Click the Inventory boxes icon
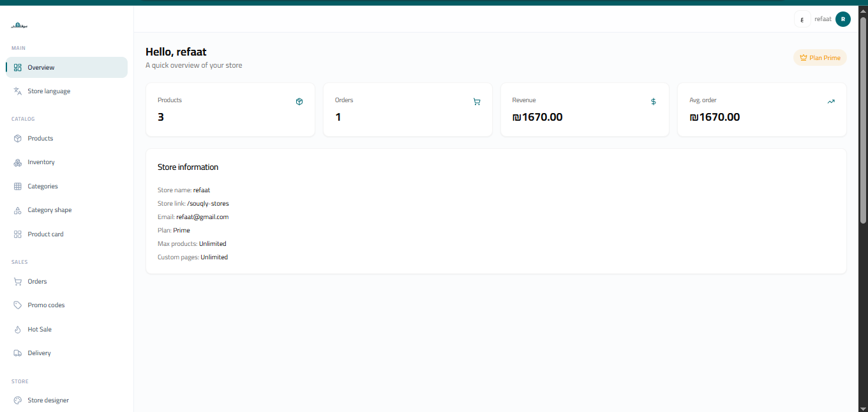Image resolution: width=868 pixels, height=412 pixels. 18,162
